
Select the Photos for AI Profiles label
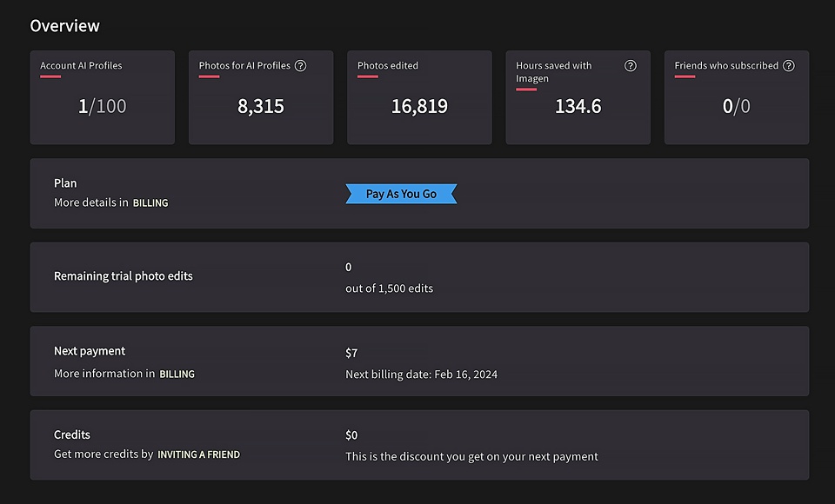[x=244, y=65]
